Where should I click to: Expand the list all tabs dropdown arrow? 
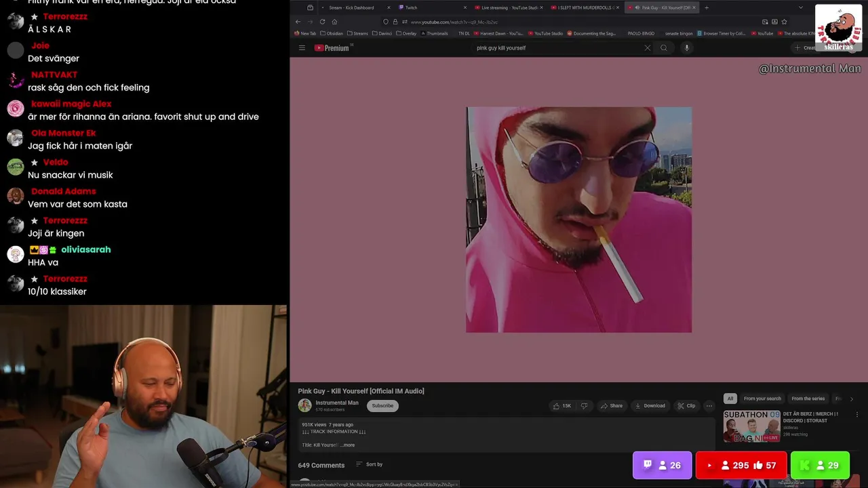point(800,7)
